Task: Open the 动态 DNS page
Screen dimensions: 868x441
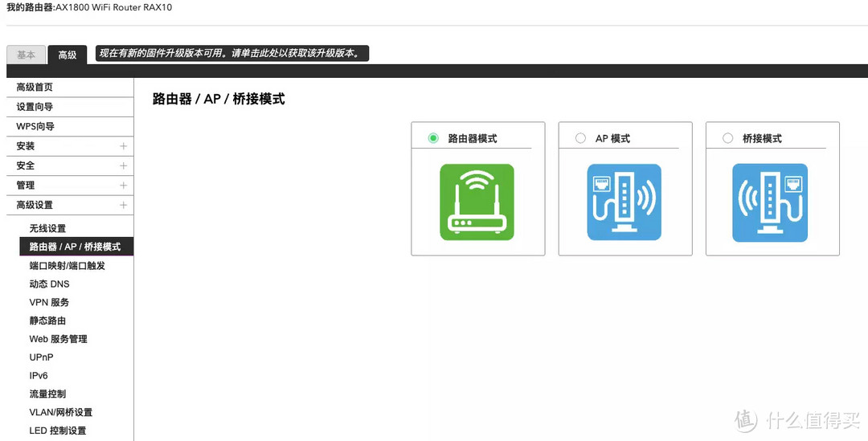Action: [x=49, y=284]
